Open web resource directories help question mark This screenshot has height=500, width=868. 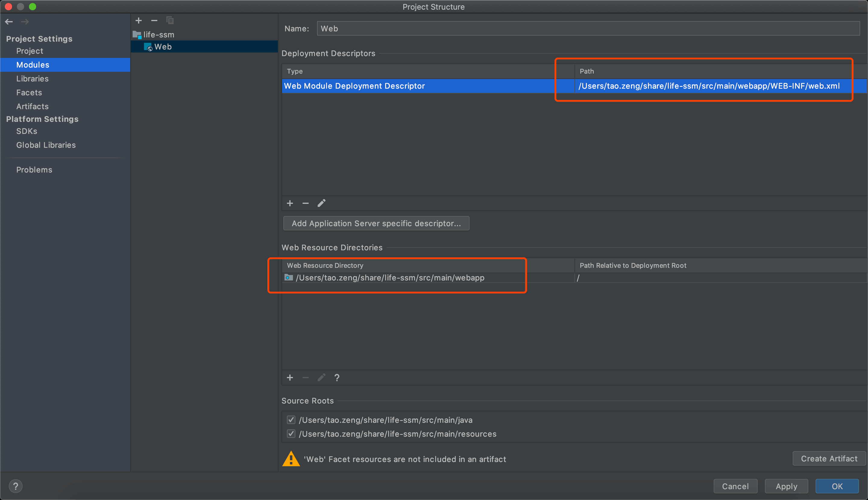337,378
